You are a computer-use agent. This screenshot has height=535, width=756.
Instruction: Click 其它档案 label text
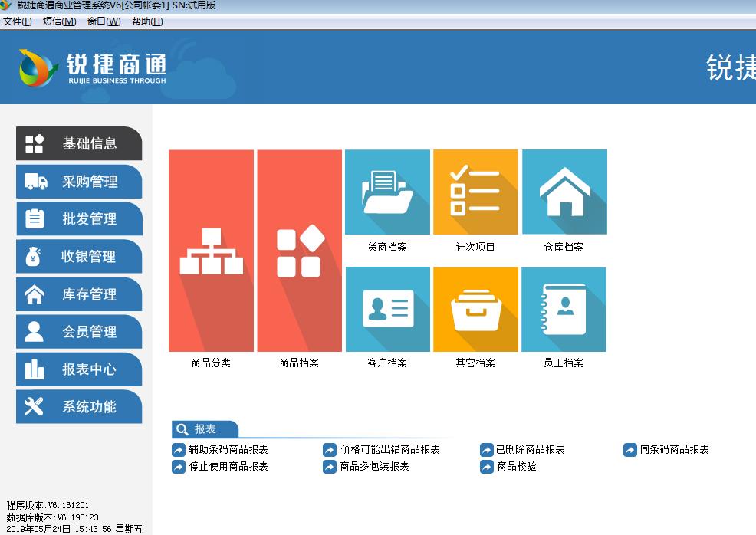point(475,363)
